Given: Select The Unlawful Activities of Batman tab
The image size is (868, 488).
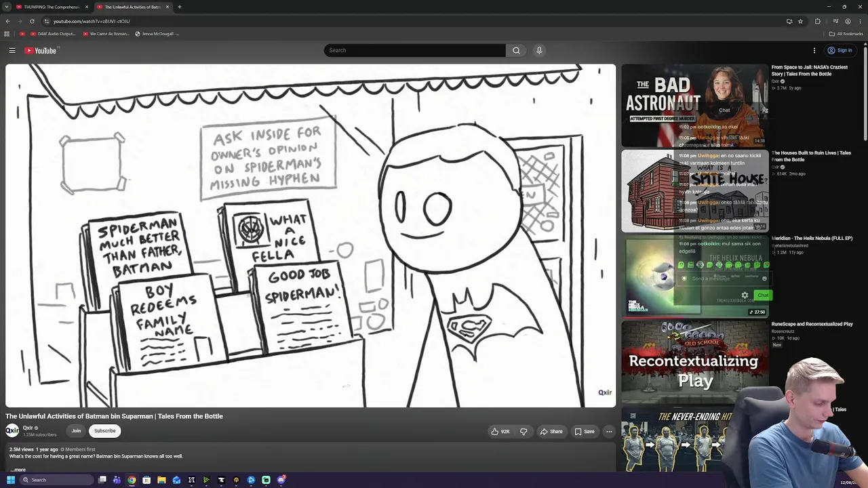Looking at the screenshot, I should [x=132, y=7].
